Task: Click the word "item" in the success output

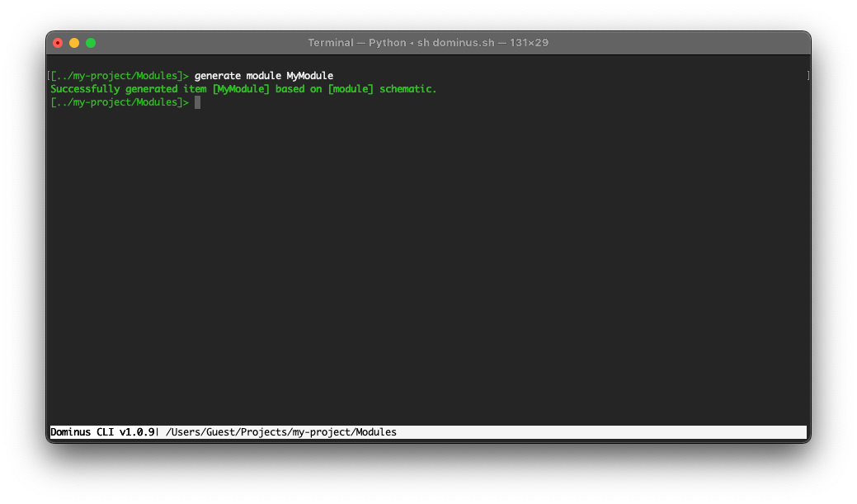Action: (195, 89)
